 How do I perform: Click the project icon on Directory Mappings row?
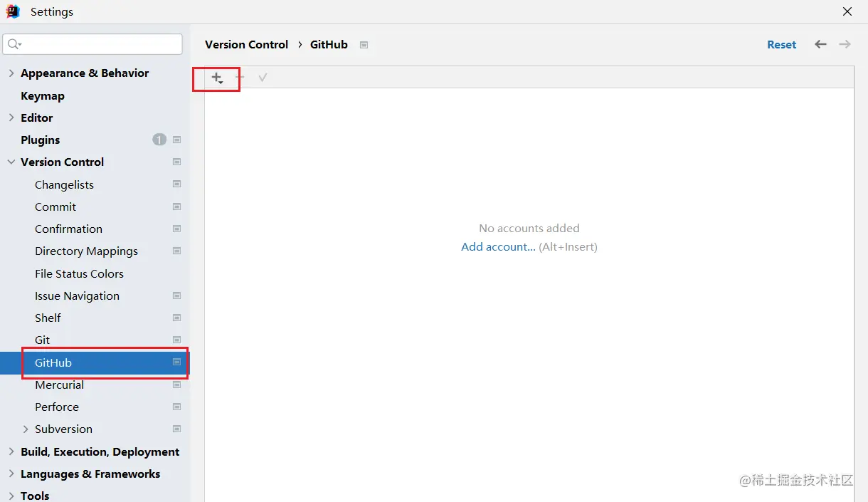177,251
